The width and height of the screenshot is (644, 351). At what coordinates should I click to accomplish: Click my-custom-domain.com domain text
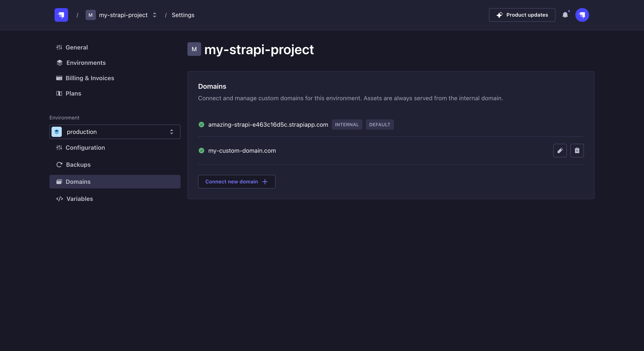(242, 151)
